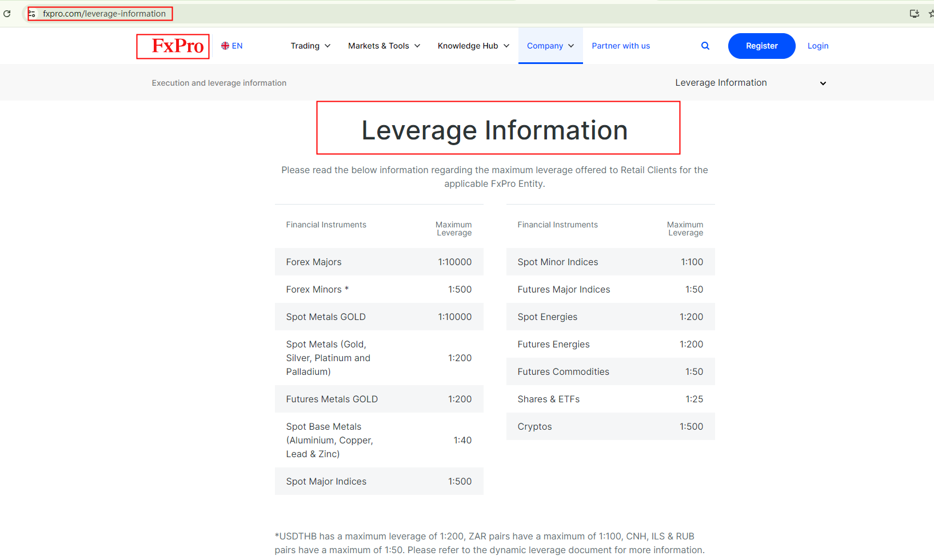This screenshot has height=560, width=934.
Task: Open the Trading dropdown menu
Action: pos(310,46)
